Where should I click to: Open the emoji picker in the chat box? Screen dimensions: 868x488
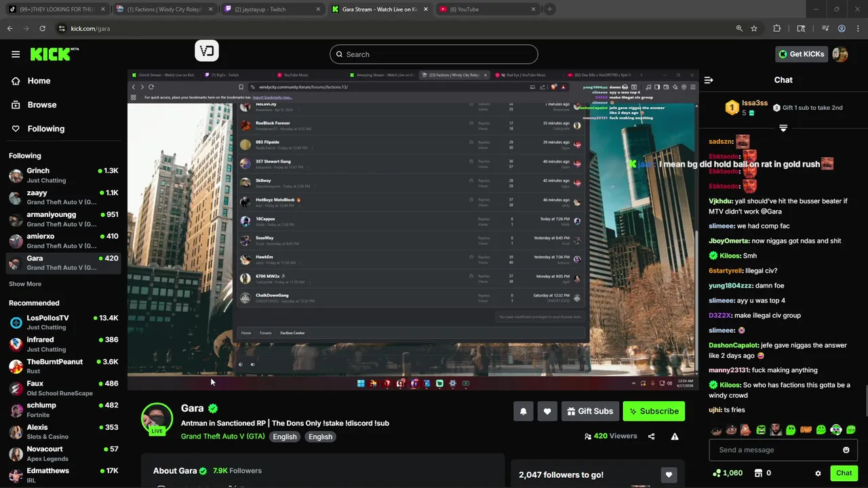point(846,450)
